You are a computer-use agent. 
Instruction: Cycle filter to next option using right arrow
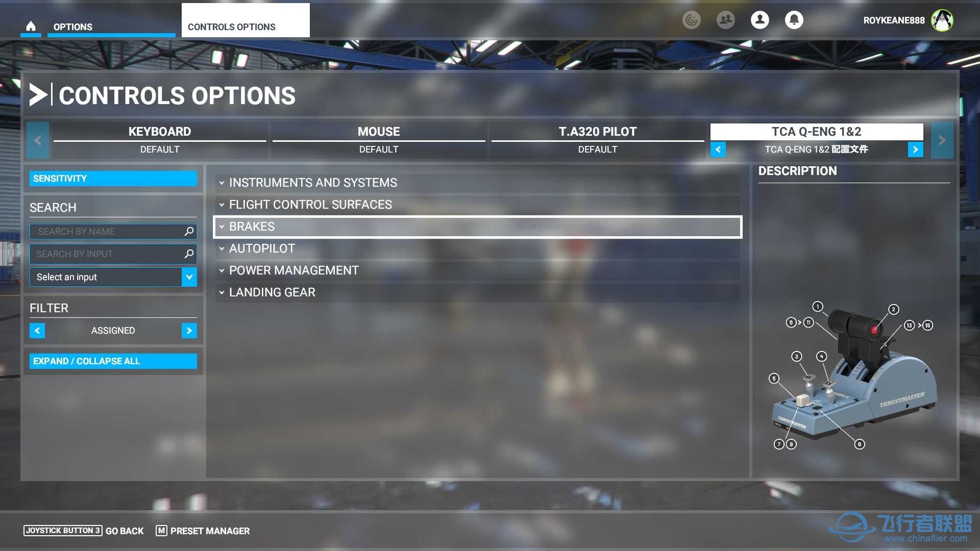190,330
